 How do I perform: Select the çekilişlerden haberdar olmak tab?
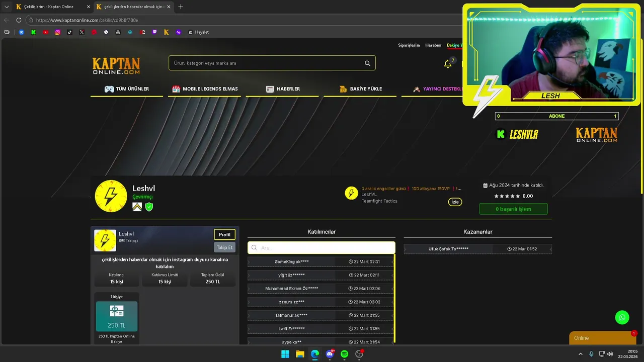pos(133,7)
